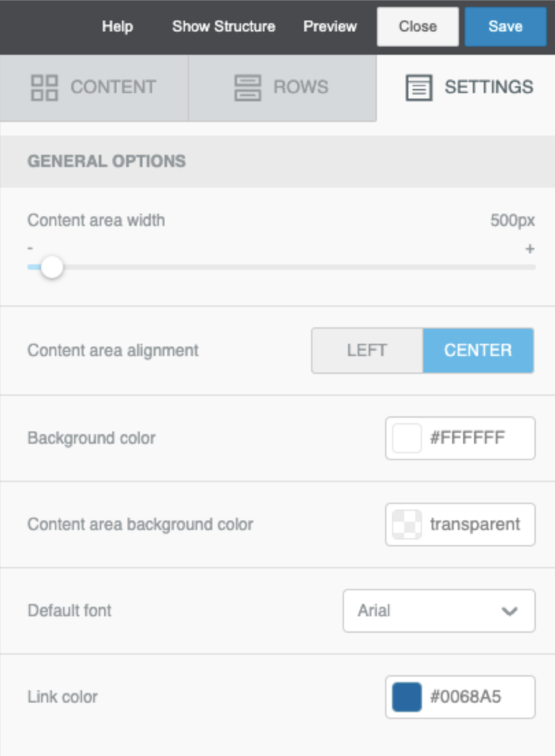
Task: Switch to the Rows tab
Action: pos(282,88)
